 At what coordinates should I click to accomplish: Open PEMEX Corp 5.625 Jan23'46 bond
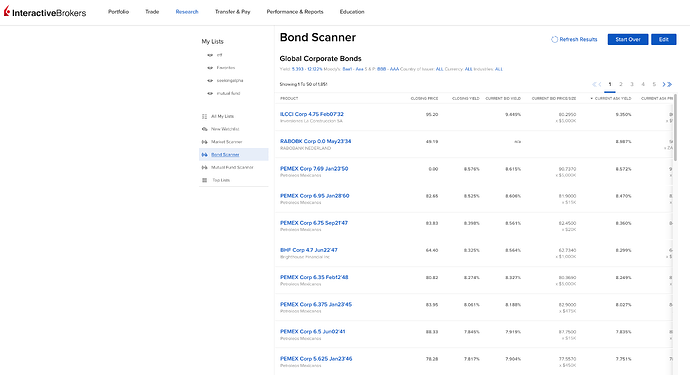coord(316,359)
